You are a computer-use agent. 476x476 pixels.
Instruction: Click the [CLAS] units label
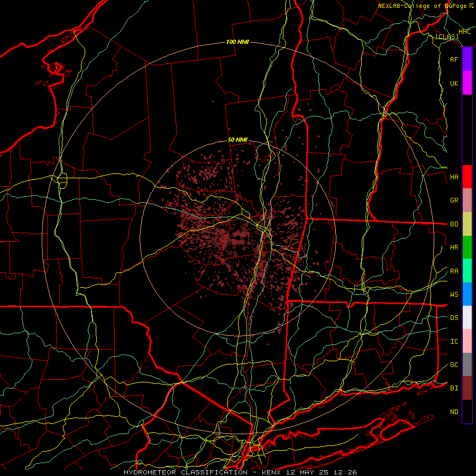447,36
